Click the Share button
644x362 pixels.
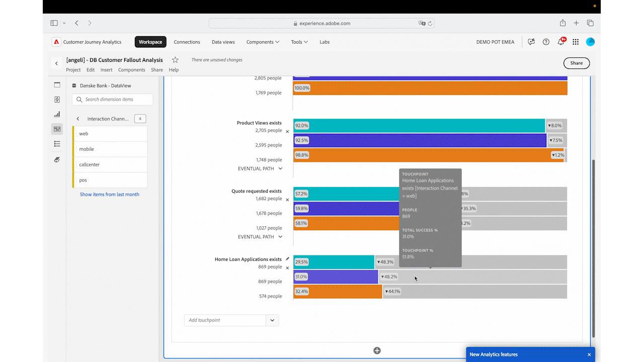tap(577, 63)
